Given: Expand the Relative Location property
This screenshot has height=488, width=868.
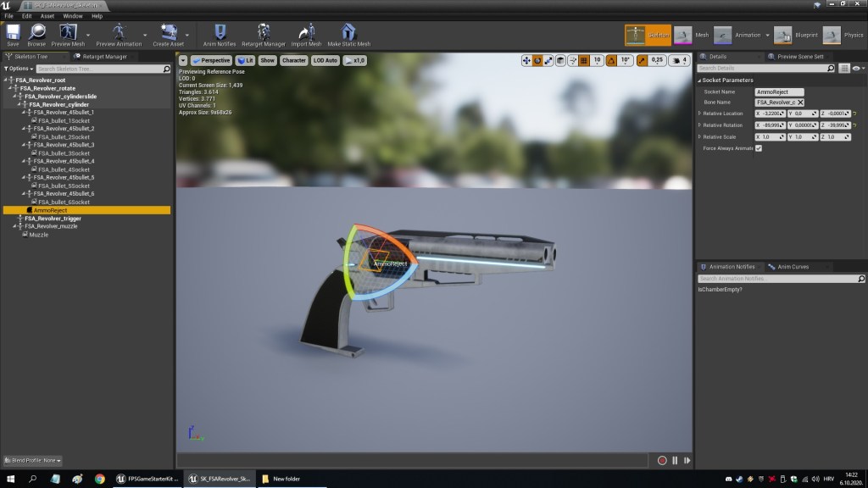Looking at the screenshot, I should [x=699, y=114].
